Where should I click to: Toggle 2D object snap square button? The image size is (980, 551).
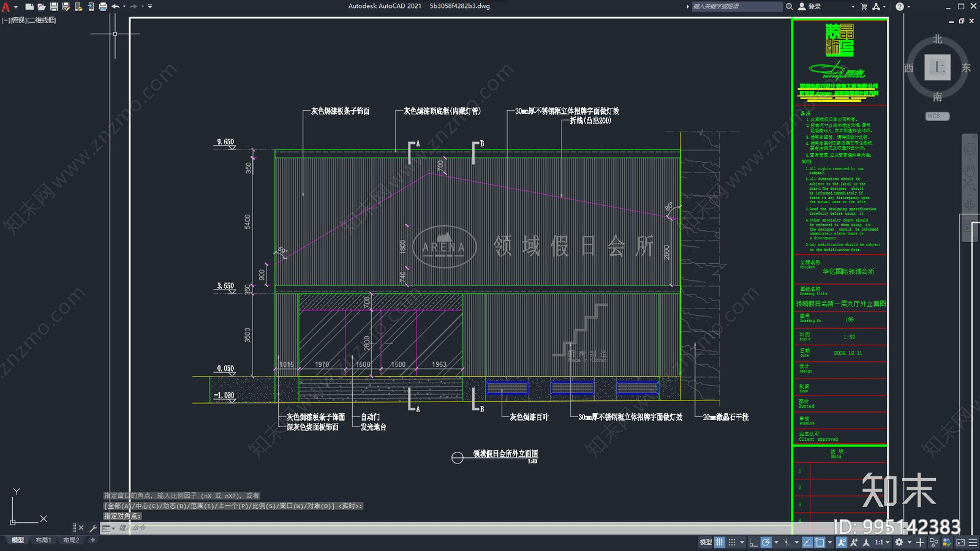click(x=820, y=542)
